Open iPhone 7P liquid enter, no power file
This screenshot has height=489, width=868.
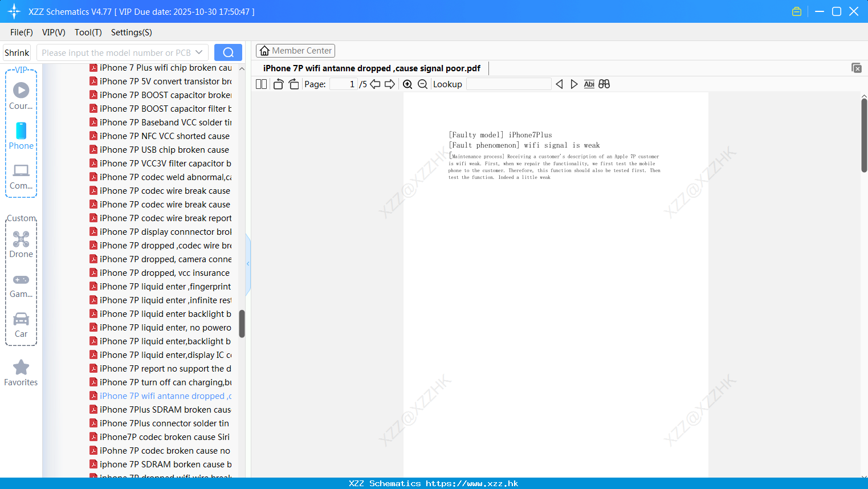161,328
